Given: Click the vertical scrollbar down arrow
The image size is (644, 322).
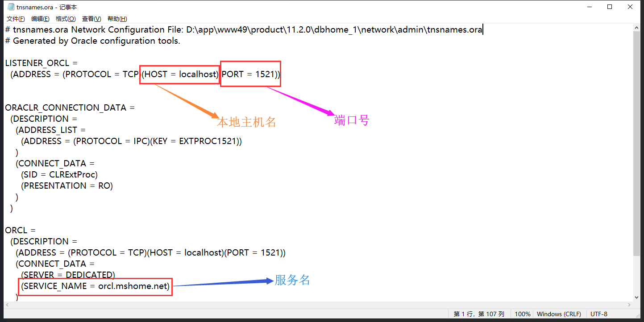Looking at the screenshot, I should click(x=637, y=298).
